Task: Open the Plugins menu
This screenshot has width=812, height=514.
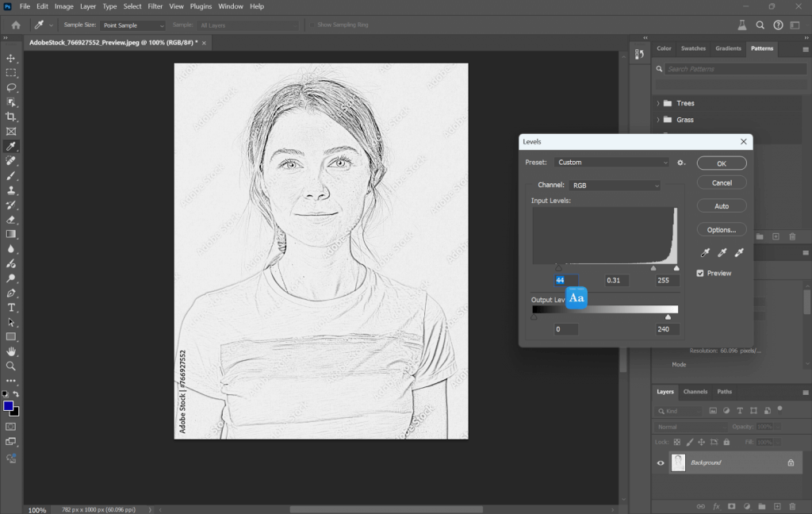Action: (x=201, y=6)
